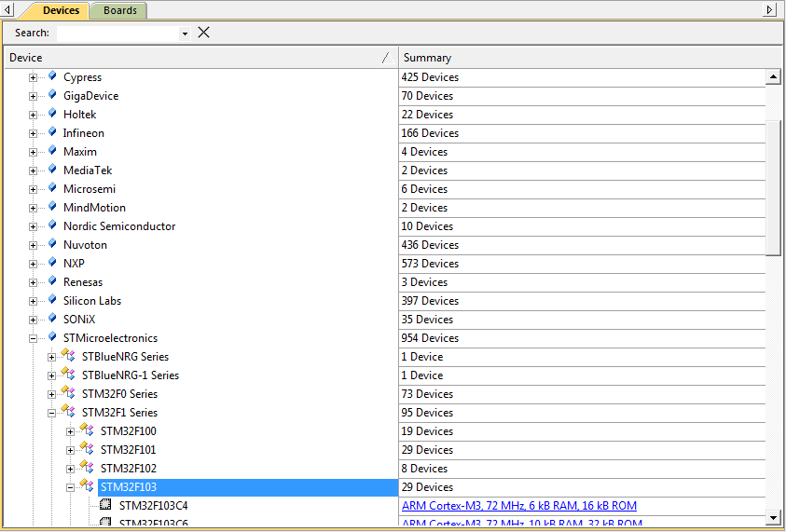Click the vendor icon next to MindMotion
The image size is (786, 532).
pyautogui.click(x=52, y=207)
